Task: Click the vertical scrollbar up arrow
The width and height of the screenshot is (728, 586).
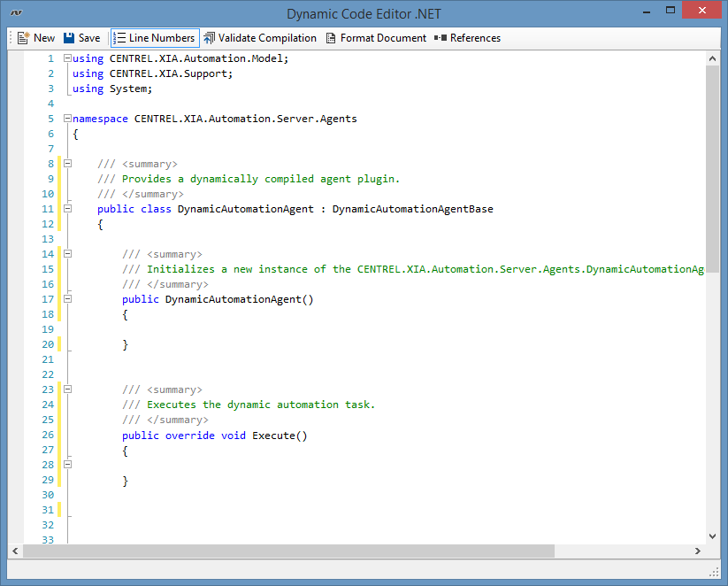Action: tap(712, 58)
